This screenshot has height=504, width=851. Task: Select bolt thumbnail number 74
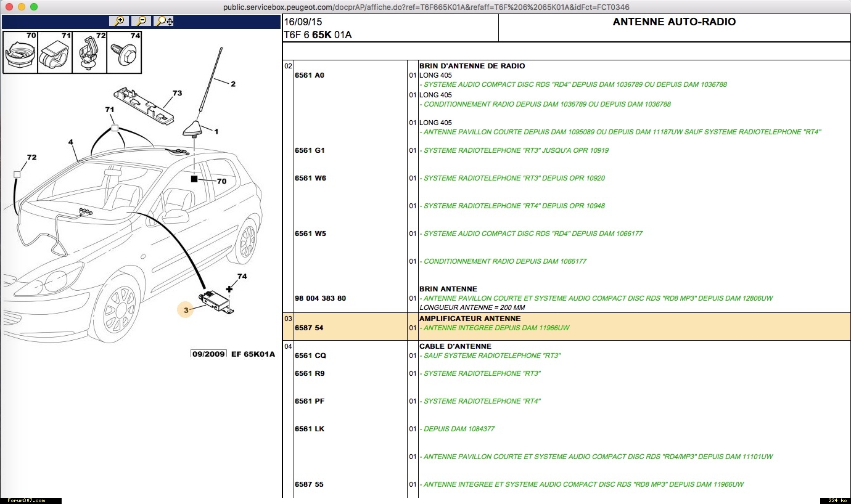(x=125, y=53)
